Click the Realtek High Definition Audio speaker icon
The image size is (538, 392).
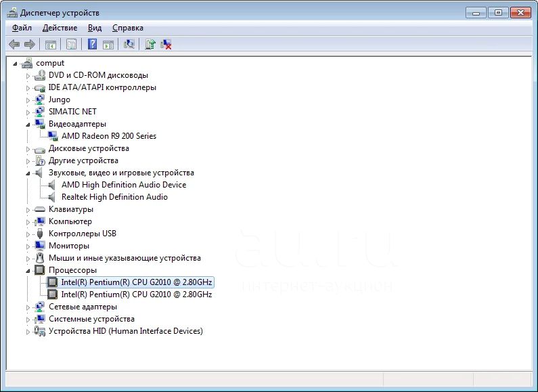[x=51, y=197]
